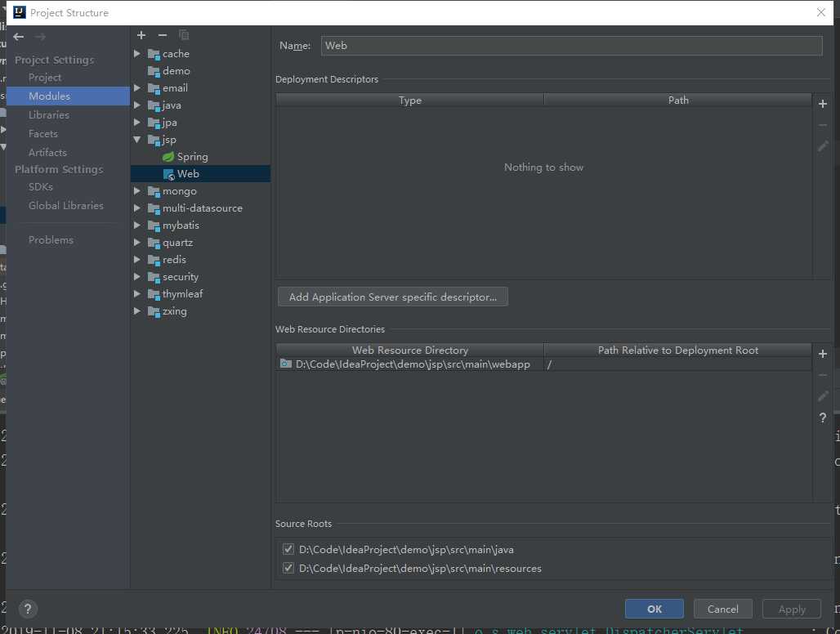Screen dimensions: 840x634
Task: Select Modules in the sidebar
Action: [x=68, y=96]
